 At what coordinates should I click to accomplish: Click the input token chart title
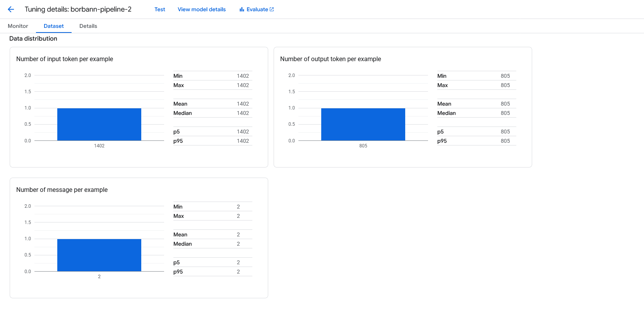[65, 59]
